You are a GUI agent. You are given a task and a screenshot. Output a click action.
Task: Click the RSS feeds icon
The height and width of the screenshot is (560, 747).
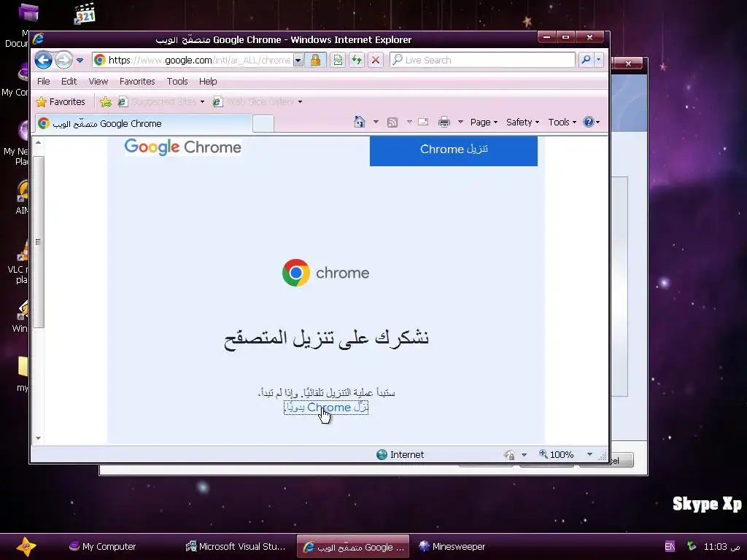pos(392,122)
